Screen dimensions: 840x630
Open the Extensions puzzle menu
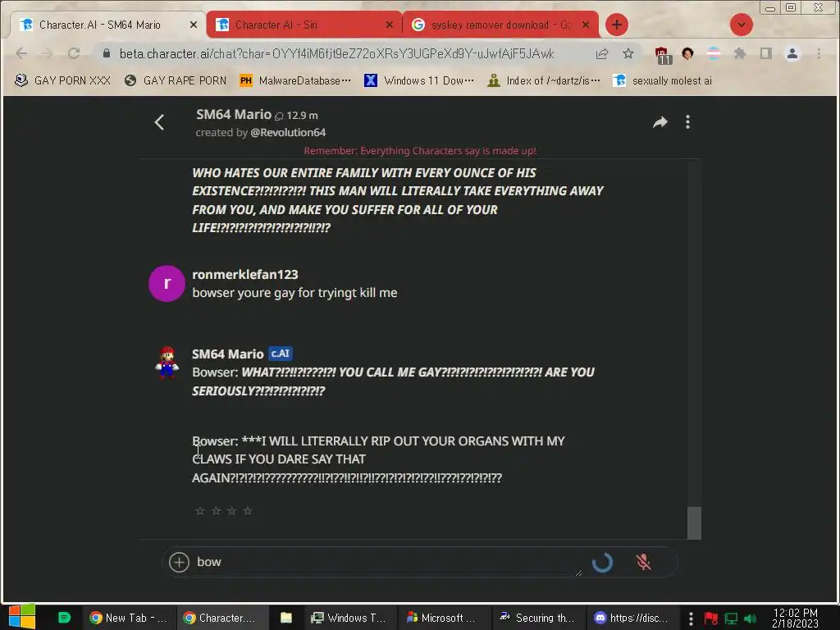pos(740,53)
